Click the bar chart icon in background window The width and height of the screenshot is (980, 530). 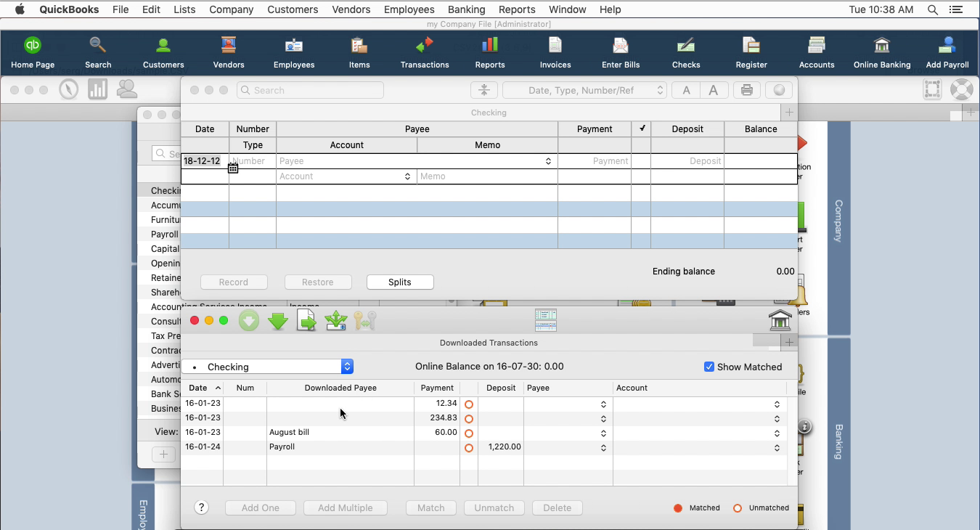tap(97, 89)
